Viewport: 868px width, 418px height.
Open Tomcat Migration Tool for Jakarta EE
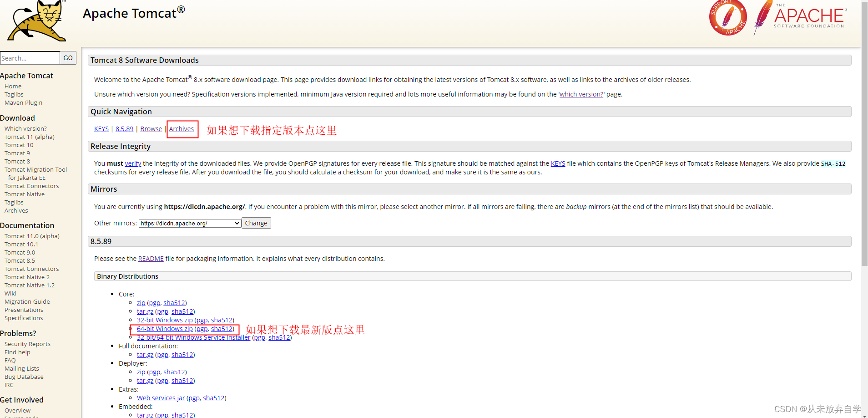click(x=35, y=174)
